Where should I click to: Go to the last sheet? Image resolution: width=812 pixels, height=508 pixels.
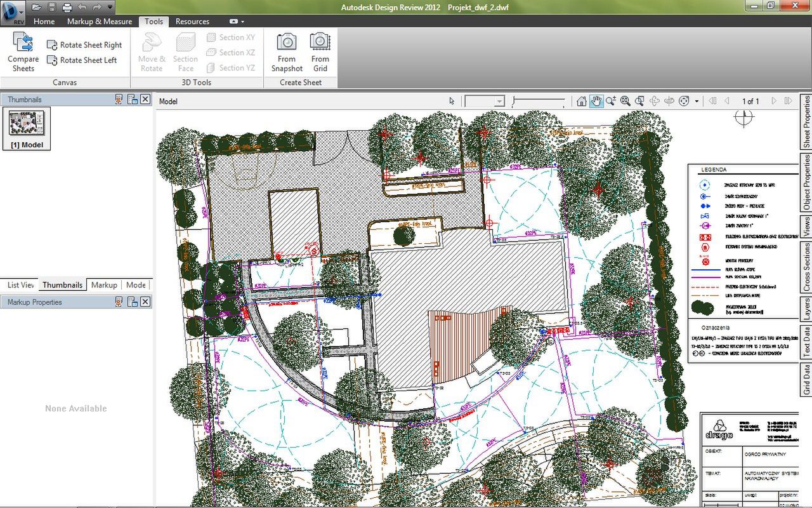[789, 101]
